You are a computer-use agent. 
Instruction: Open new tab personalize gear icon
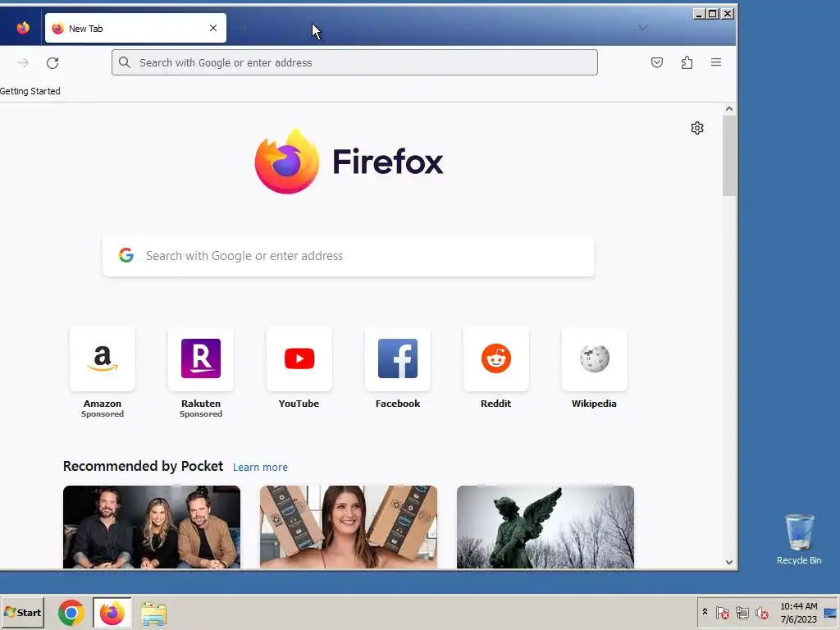pos(697,128)
